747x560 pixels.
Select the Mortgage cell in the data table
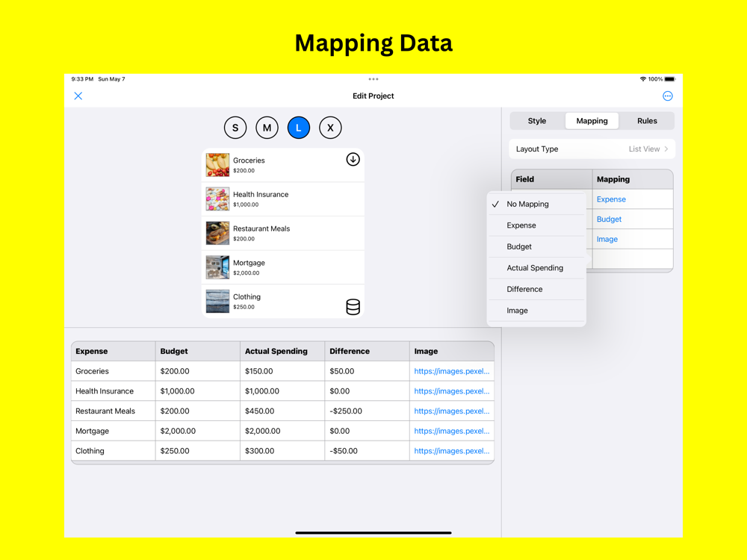click(114, 431)
